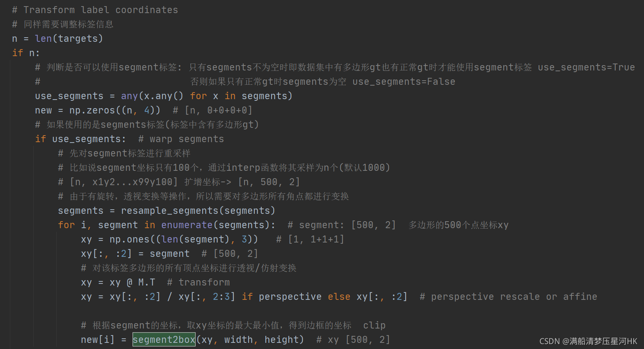
Task: Click the line 'xy[:, :2] = segment'
Action: click(x=135, y=254)
